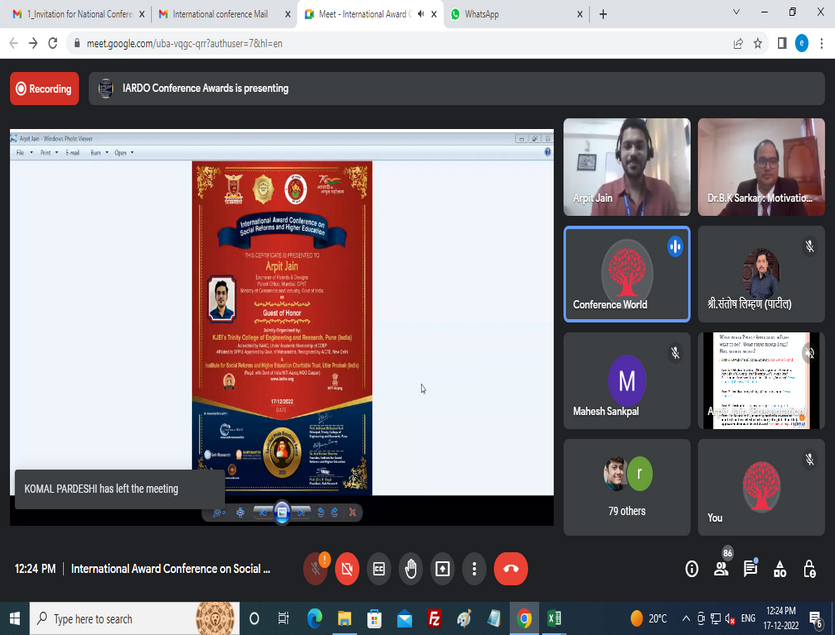Open Microsoft Store from taskbar
This screenshot has height=635, width=835.
pos(374,618)
